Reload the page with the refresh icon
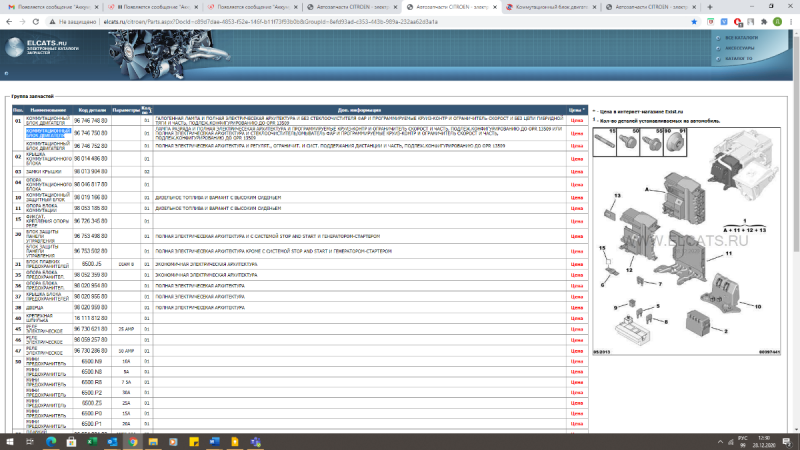 [36, 20]
